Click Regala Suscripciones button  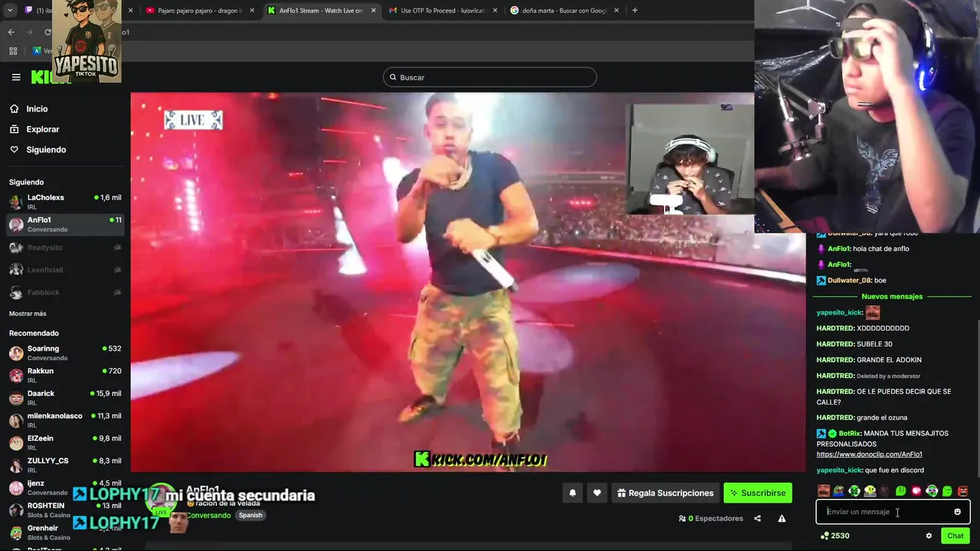pos(665,493)
